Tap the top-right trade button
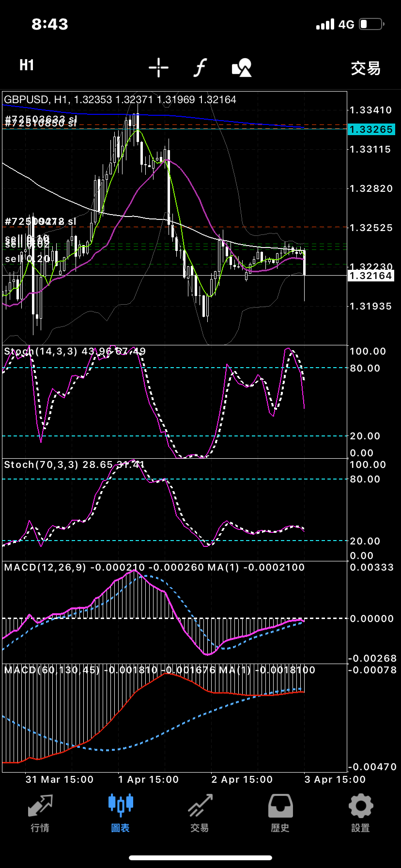This screenshot has height=868, width=401. click(365, 68)
